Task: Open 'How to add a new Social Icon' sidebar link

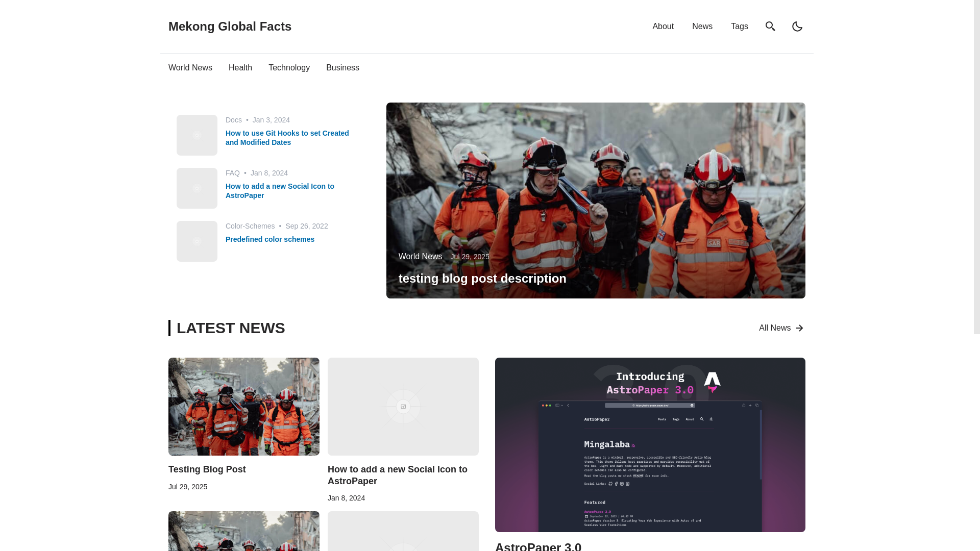Action: click(x=280, y=191)
